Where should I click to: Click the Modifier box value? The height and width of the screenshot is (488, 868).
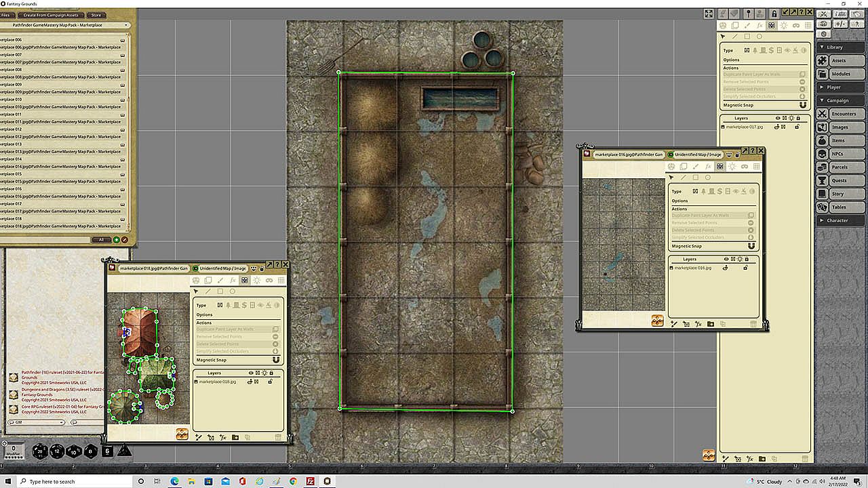14,450
